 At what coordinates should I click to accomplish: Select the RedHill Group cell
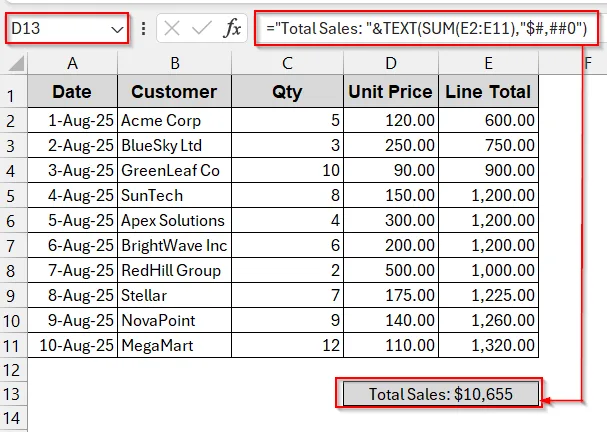175,270
